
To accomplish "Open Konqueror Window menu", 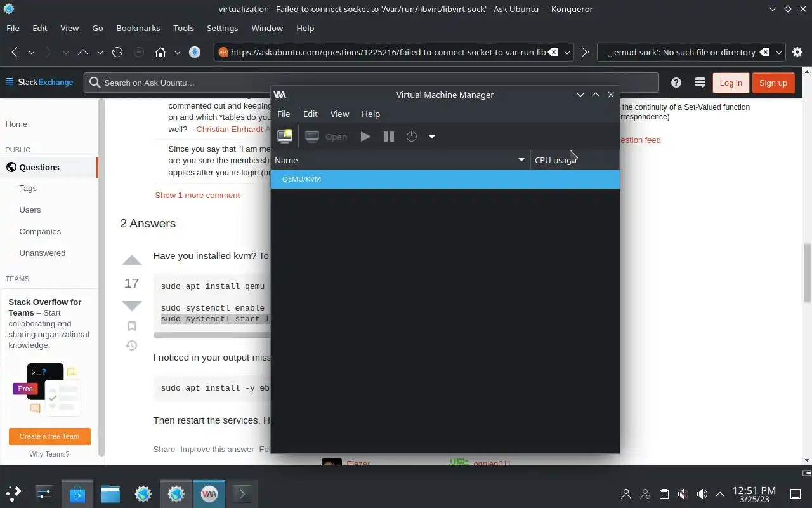I will (267, 28).
